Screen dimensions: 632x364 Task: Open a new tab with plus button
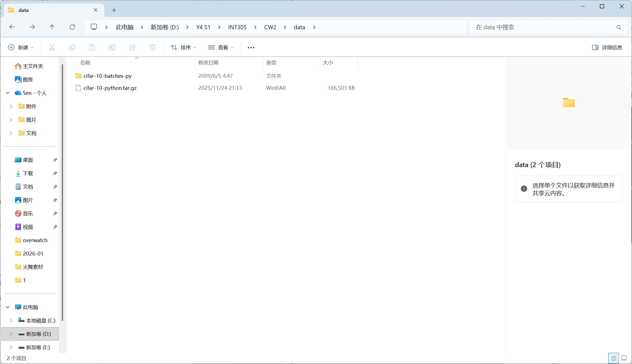[x=114, y=10]
